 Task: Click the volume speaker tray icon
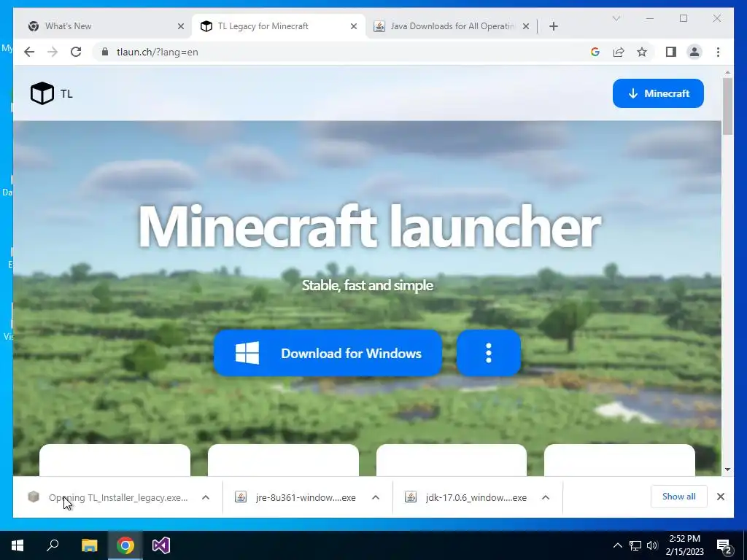652,545
